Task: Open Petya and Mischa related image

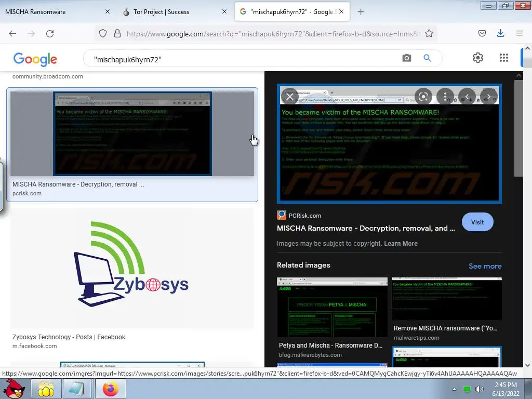Action: 332,308
